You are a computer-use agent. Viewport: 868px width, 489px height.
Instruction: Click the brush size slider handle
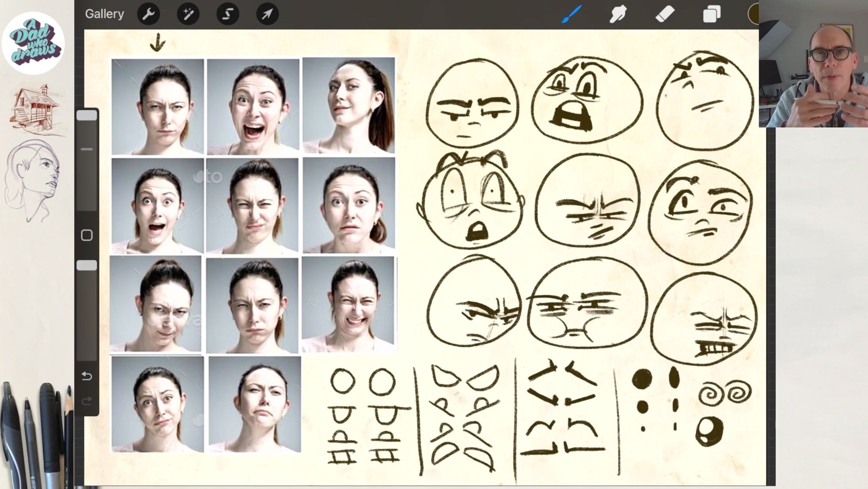click(x=87, y=116)
